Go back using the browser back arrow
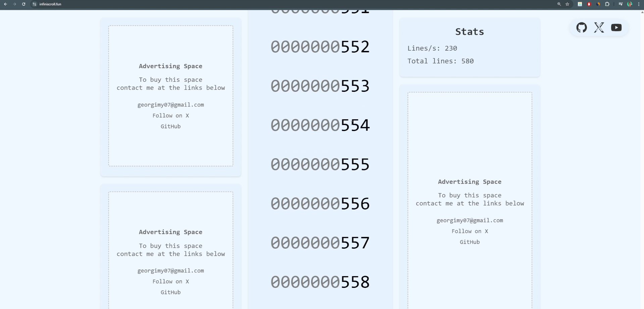Viewport: 644px width, 309px height. [5, 4]
